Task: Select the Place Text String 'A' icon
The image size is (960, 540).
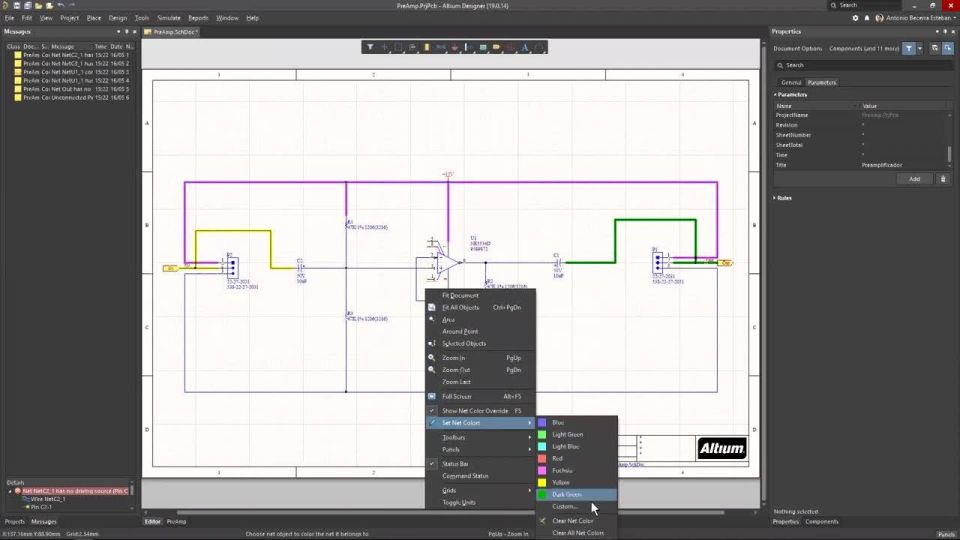Action: pyautogui.click(x=525, y=47)
